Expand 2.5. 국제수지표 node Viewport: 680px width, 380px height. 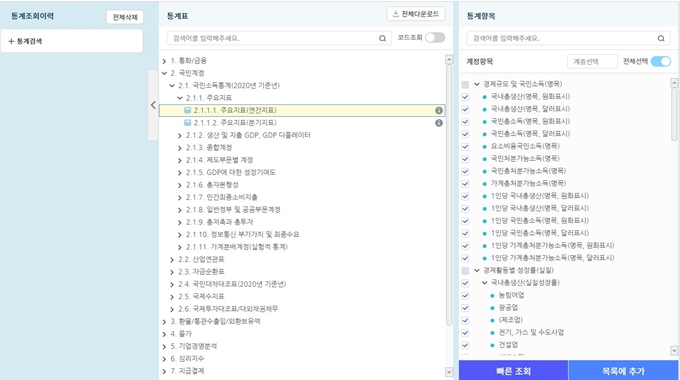tap(172, 297)
